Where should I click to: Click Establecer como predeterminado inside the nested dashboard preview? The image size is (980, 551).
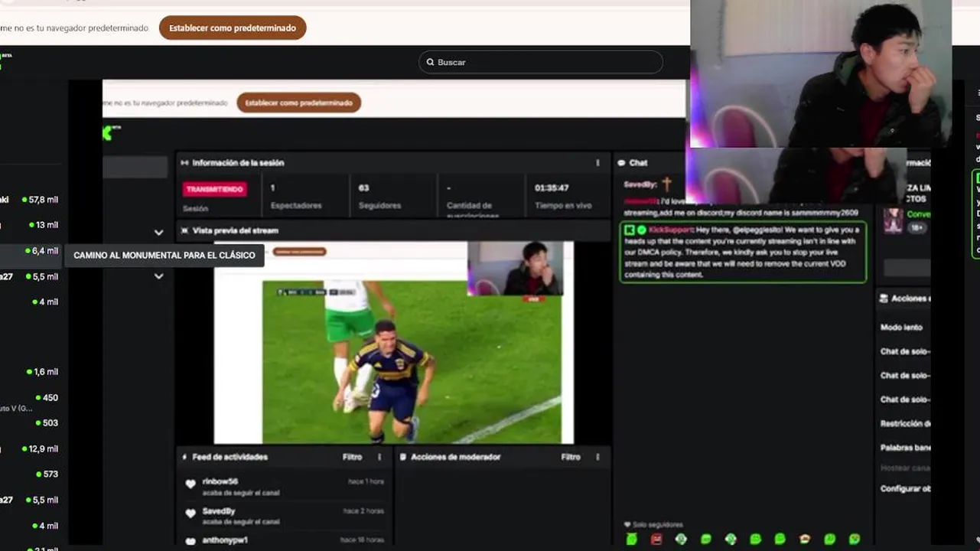click(x=298, y=103)
